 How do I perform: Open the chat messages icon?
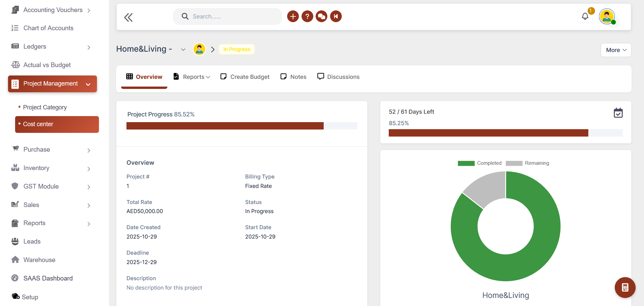pos(321,16)
